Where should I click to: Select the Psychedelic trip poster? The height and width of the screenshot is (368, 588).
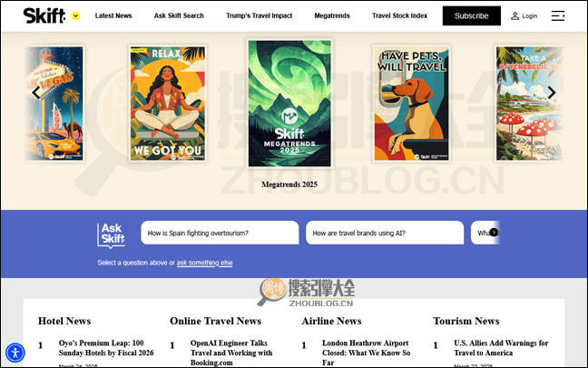click(529, 104)
